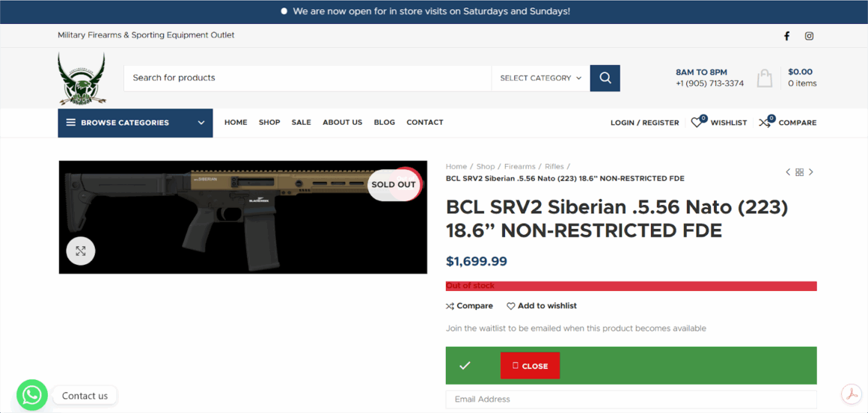Click Login / Register link
This screenshot has height=413, width=868.
(644, 123)
